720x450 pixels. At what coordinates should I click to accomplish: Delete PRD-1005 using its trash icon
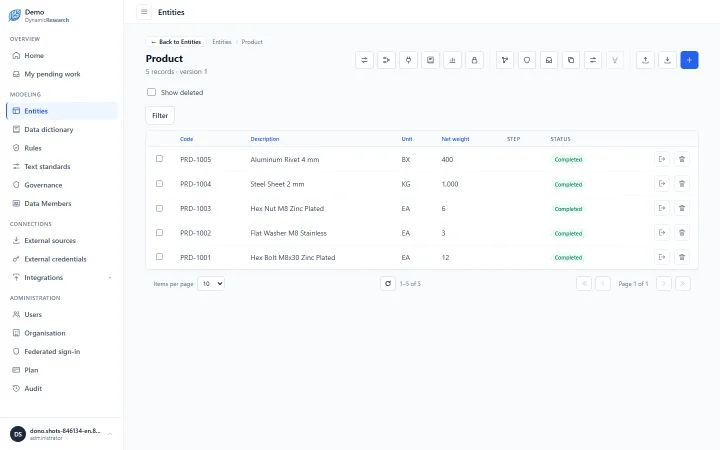point(682,159)
